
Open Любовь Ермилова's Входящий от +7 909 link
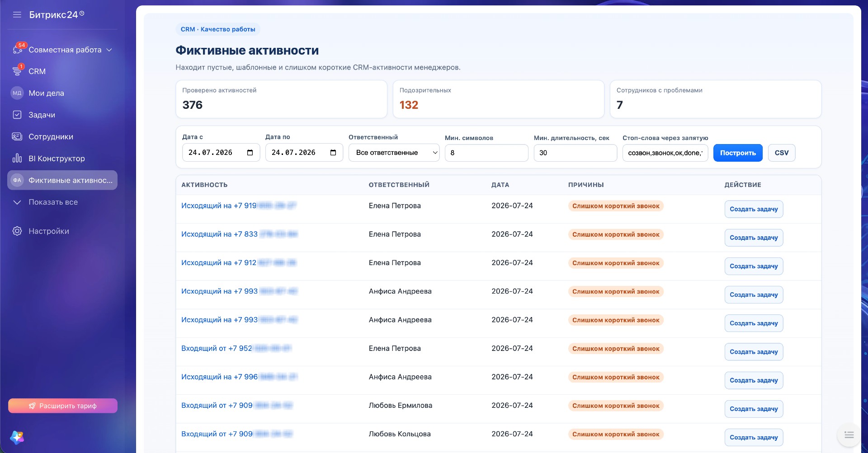pyautogui.click(x=237, y=405)
